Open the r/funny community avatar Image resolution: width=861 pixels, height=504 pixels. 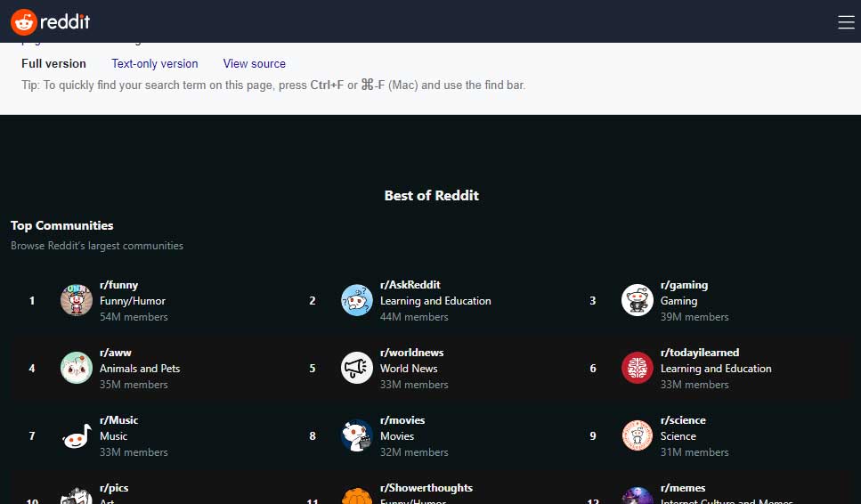(x=77, y=300)
